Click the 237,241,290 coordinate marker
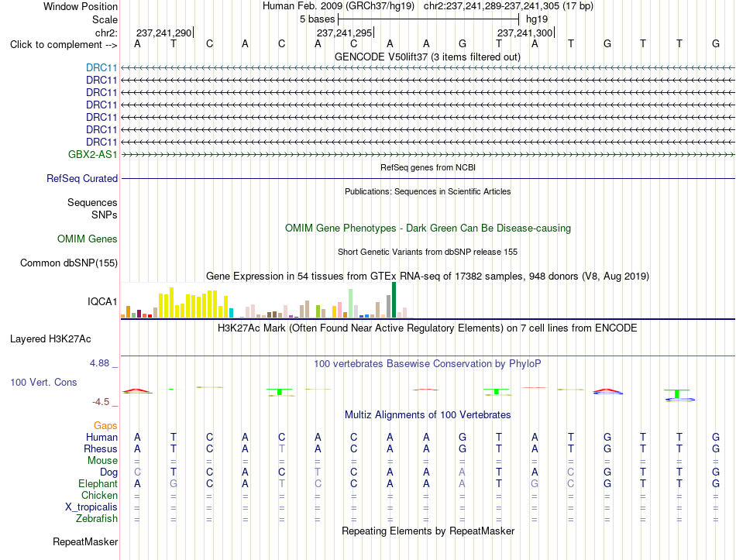 point(163,33)
